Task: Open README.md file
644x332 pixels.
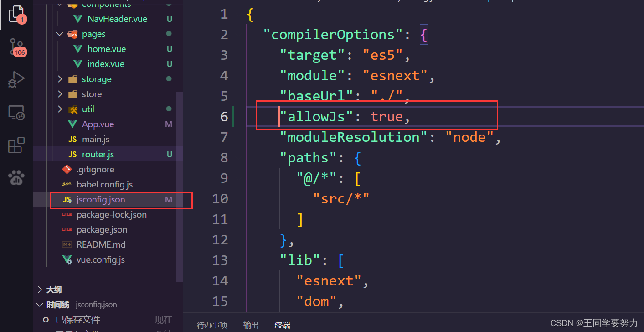Action: coord(101,245)
